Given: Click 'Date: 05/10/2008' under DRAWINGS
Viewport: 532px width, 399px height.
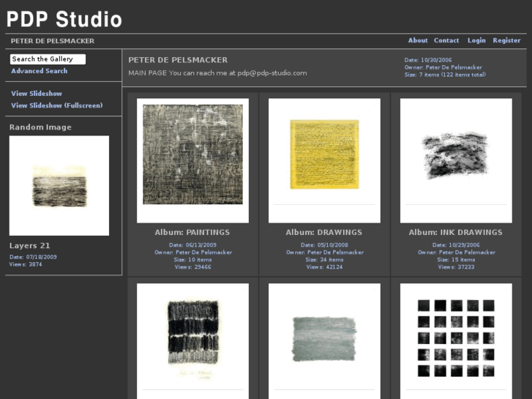Looking at the screenshot, I should 324,245.
